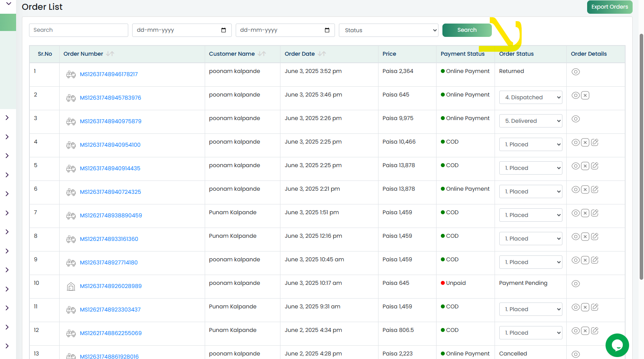Cancel order MS12631748940914435 via X icon
This screenshot has height=359, width=644.
[585, 166]
